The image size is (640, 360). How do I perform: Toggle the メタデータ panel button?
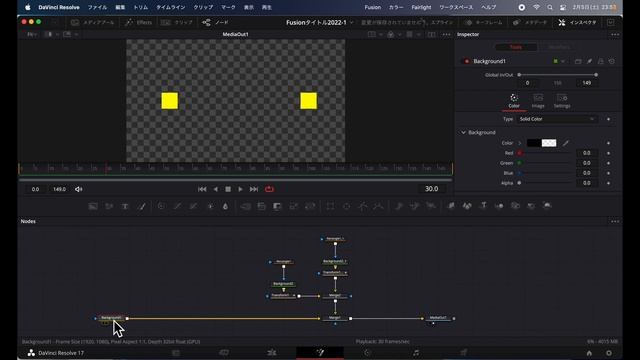pos(530,22)
